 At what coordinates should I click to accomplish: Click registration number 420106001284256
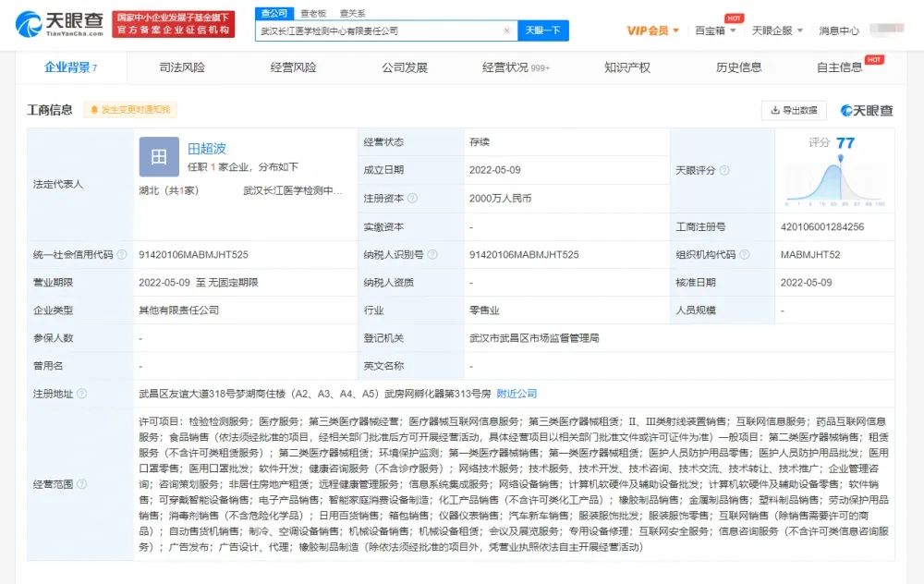[x=822, y=227]
